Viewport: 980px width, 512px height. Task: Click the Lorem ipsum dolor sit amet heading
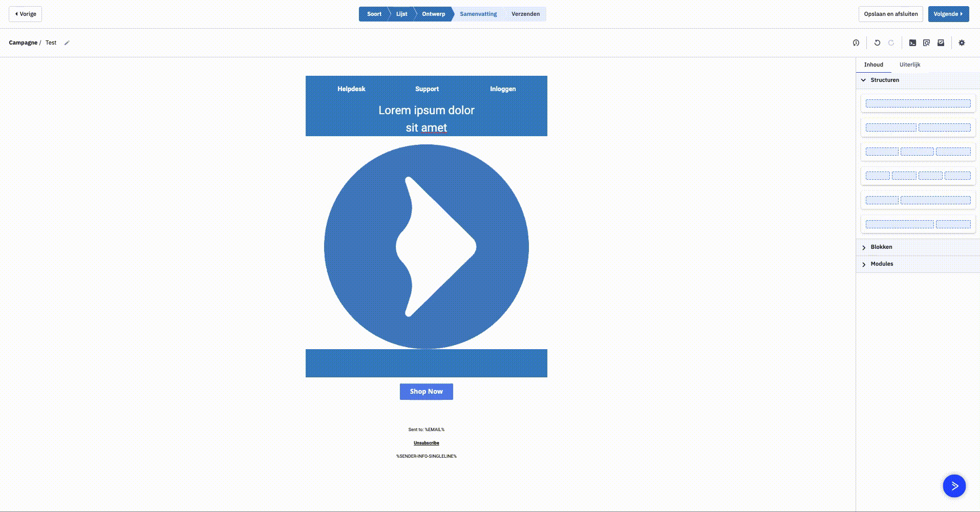point(427,119)
